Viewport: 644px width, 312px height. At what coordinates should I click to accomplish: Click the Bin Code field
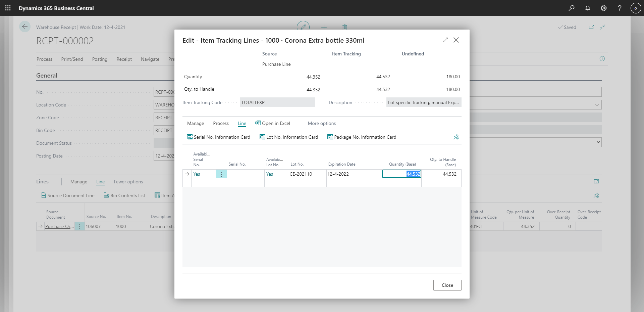(164, 130)
